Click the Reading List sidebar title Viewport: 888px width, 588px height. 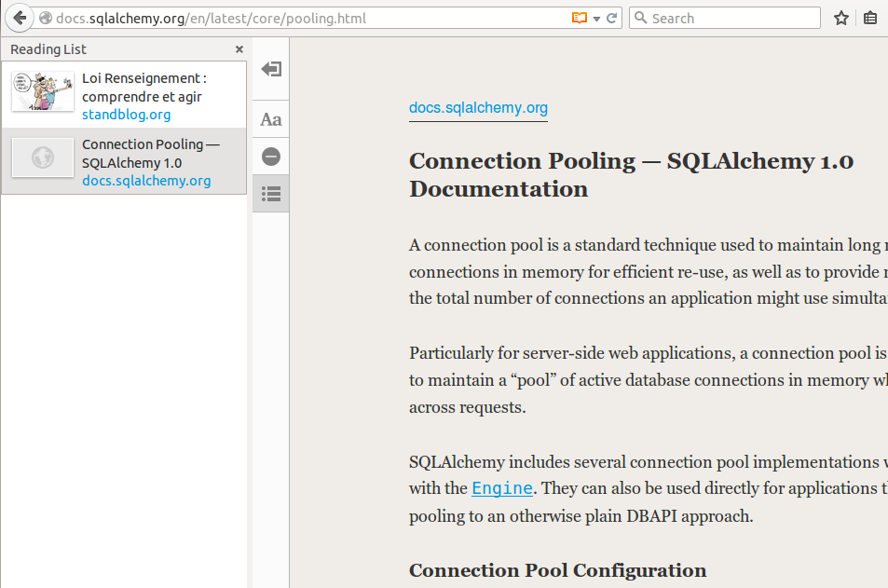click(x=48, y=49)
